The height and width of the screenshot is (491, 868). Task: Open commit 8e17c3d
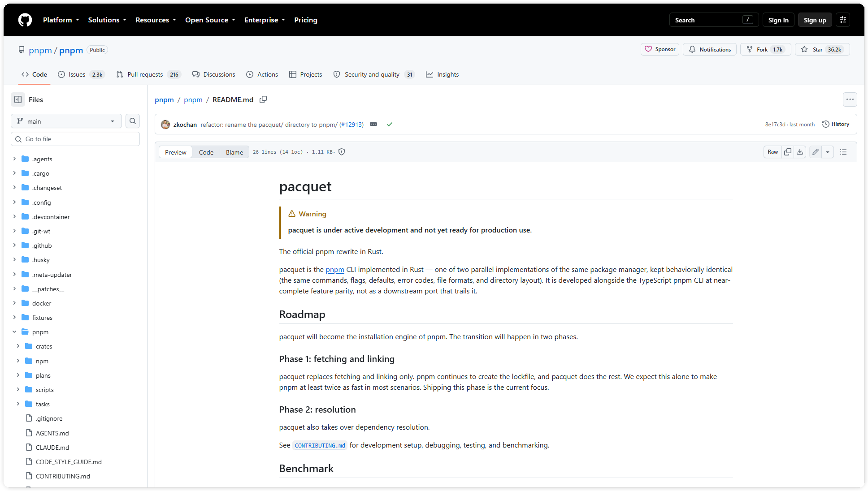point(775,125)
